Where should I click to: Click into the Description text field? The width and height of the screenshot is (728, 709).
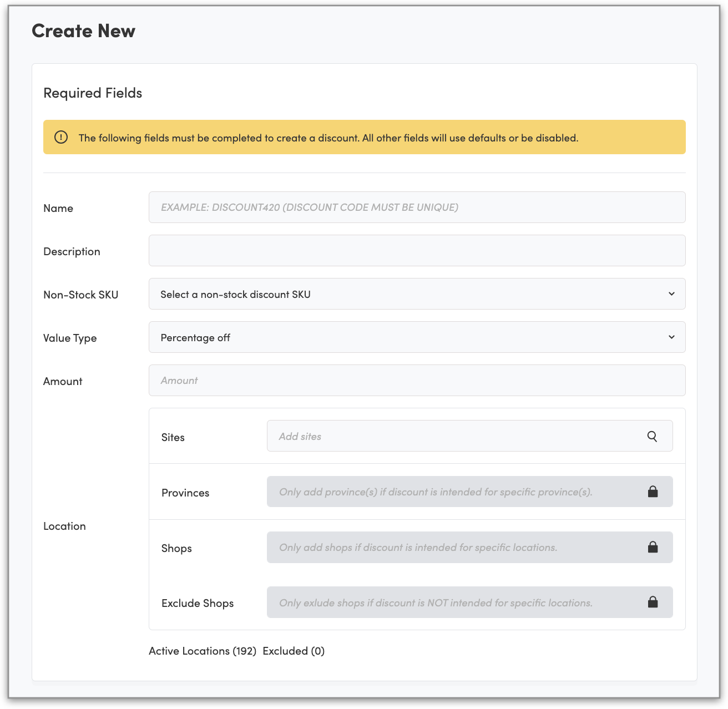[x=416, y=251]
